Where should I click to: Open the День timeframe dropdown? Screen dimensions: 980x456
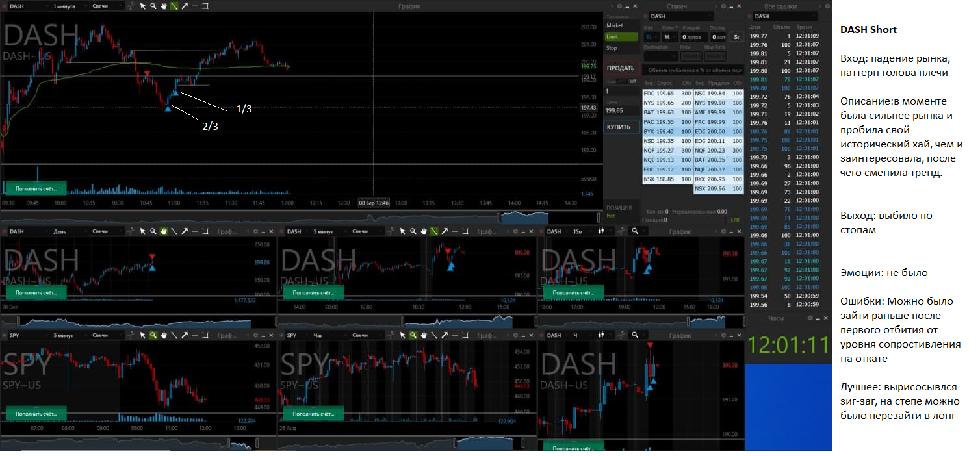click(x=70, y=231)
